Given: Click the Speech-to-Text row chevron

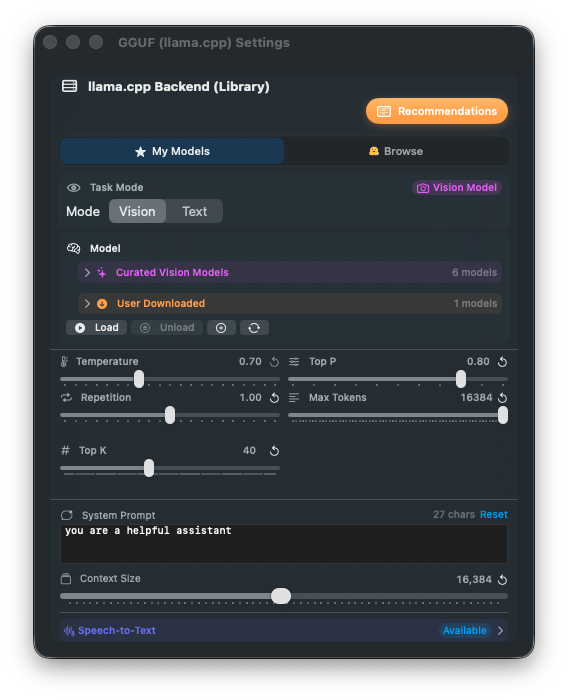Looking at the screenshot, I should 500,630.
